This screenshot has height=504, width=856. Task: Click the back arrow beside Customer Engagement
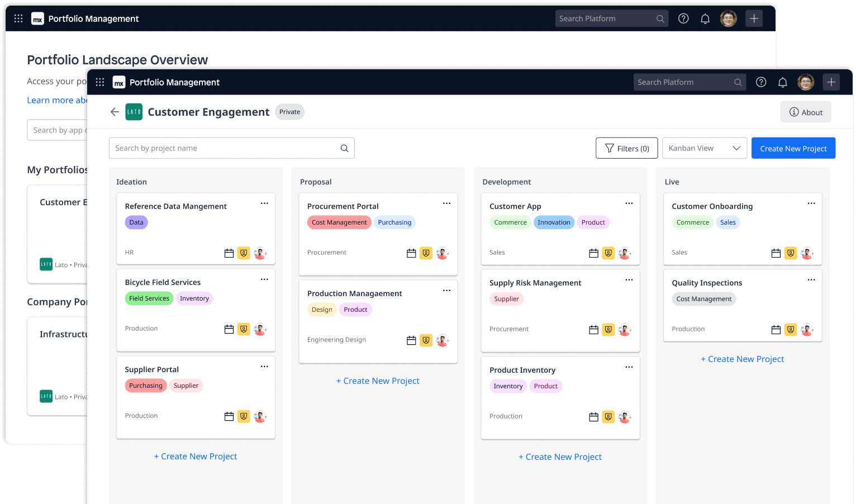[x=115, y=112]
